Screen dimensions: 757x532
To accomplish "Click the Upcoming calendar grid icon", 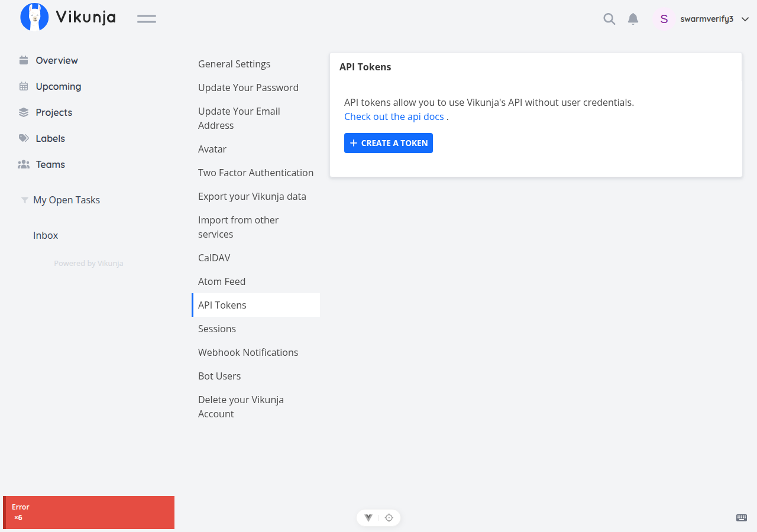I will (x=24, y=86).
